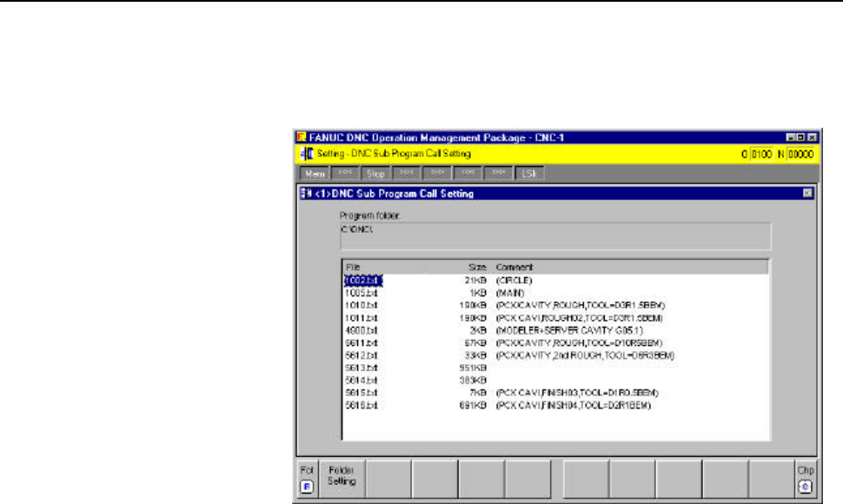Sort by the Comment column header
843x504 pixels.
[x=514, y=267]
